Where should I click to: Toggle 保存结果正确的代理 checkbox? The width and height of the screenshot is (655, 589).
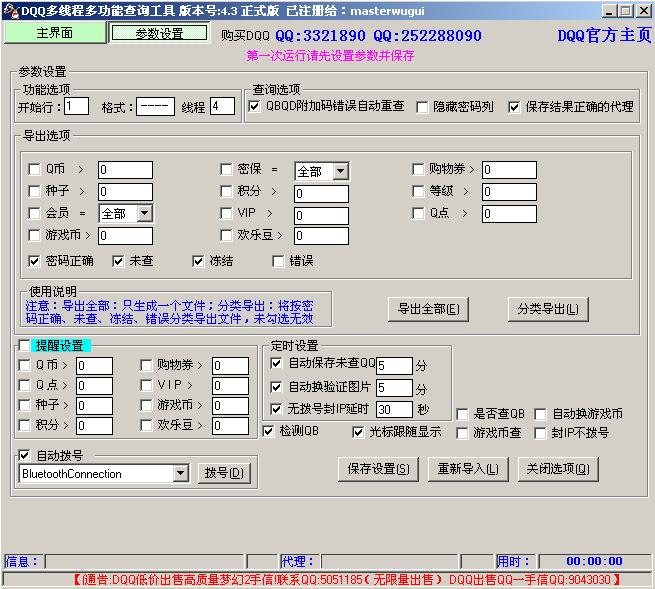pos(514,107)
